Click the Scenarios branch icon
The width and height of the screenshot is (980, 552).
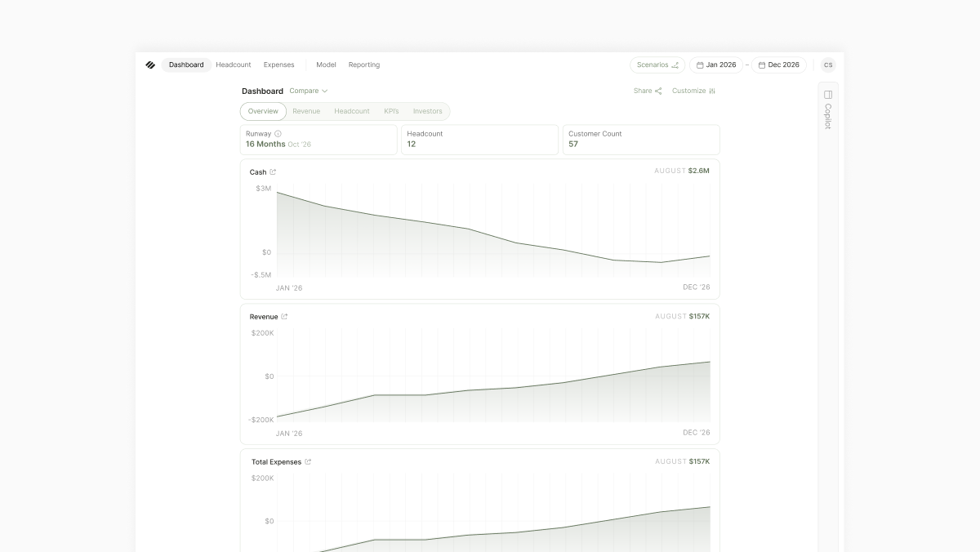pyautogui.click(x=675, y=65)
